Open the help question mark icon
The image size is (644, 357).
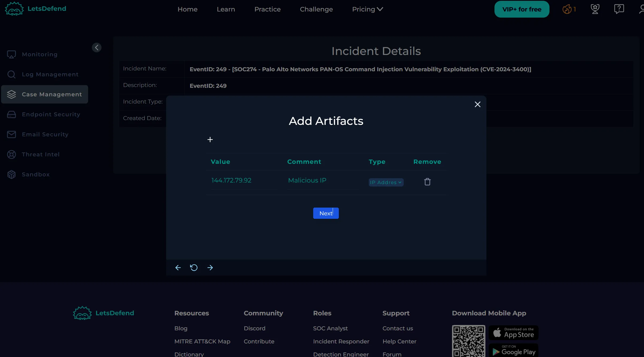click(619, 9)
